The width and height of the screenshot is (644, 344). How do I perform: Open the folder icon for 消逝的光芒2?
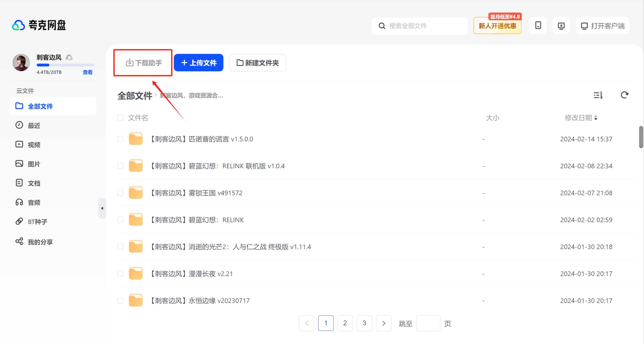click(x=136, y=247)
